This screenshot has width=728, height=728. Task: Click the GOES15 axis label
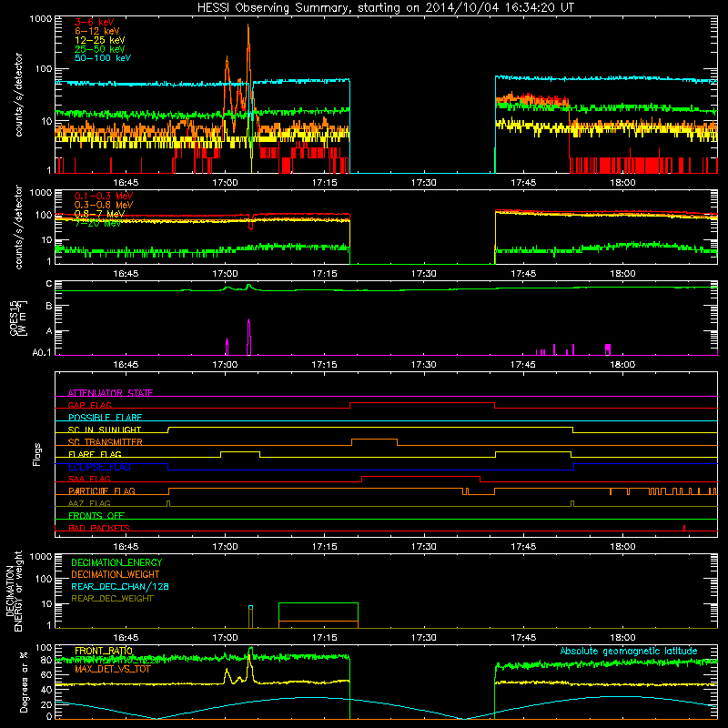[18, 318]
